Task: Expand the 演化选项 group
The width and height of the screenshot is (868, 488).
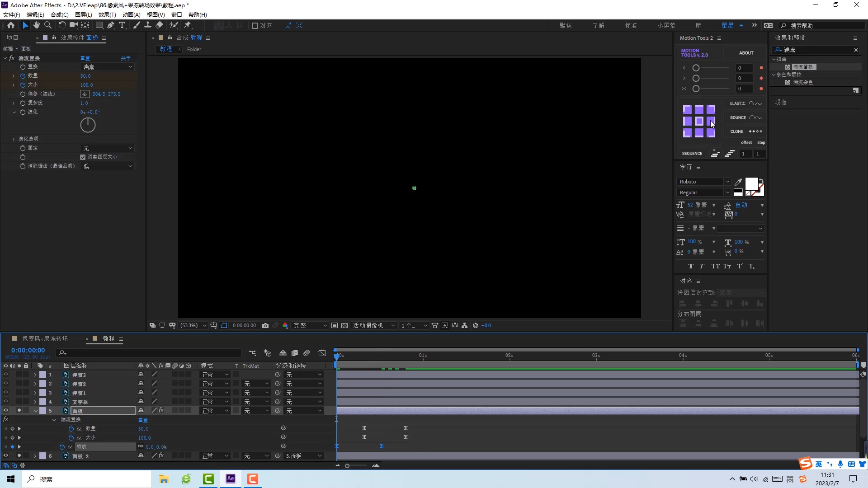Action: (x=14, y=139)
